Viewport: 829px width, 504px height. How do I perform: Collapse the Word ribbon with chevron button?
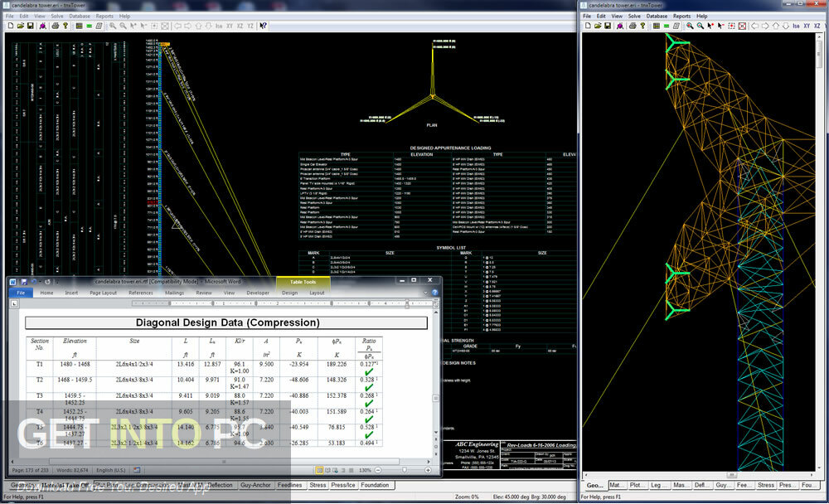(x=425, y=293)
